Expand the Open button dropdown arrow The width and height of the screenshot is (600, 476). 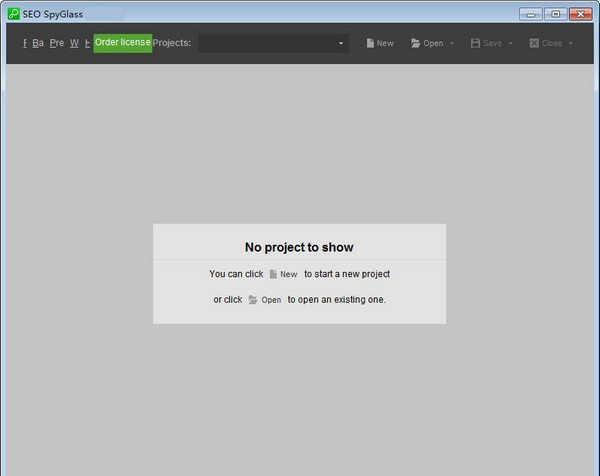coord(452,44)
